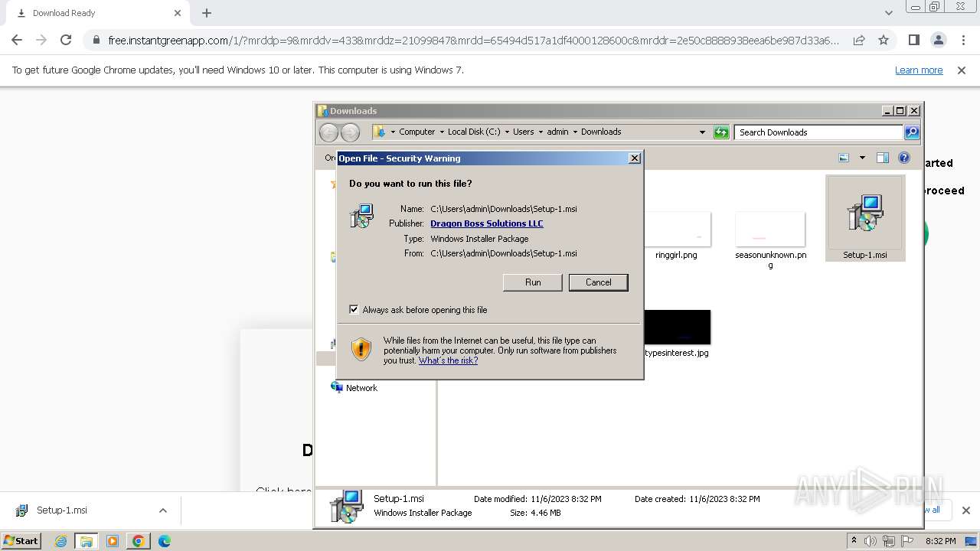Expand the Users breadcrumb arrow

click(x=541, y=132)
